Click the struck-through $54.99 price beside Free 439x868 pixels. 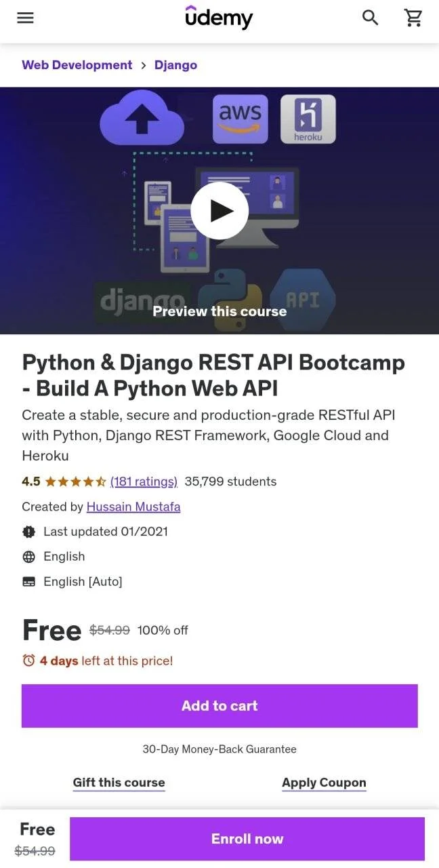(x=110, y=630)
